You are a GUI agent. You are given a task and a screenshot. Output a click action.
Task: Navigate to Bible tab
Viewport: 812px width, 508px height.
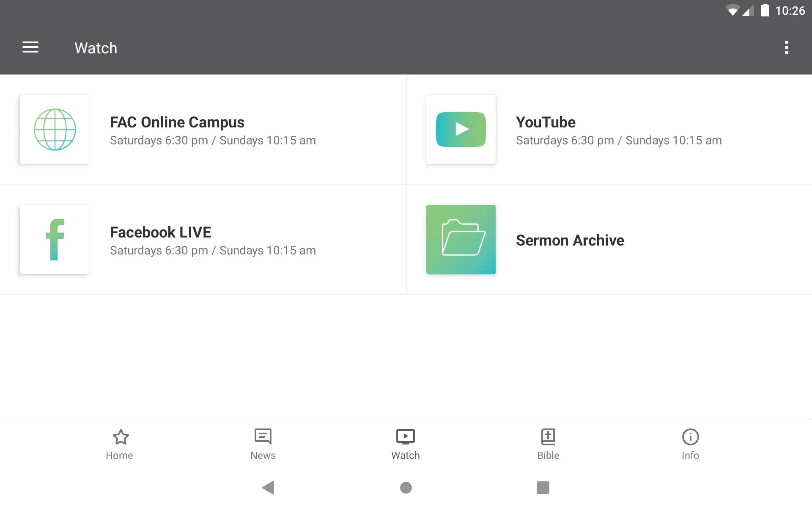(548, 444)
